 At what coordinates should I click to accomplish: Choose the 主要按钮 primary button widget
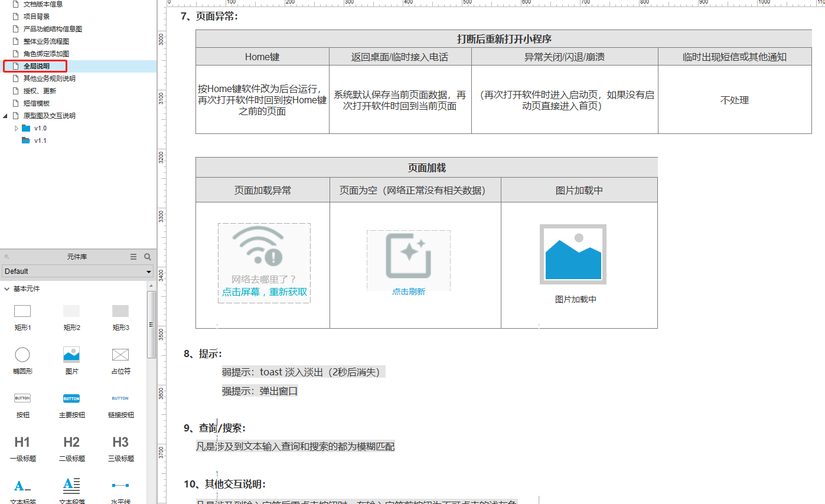[71, 398]
